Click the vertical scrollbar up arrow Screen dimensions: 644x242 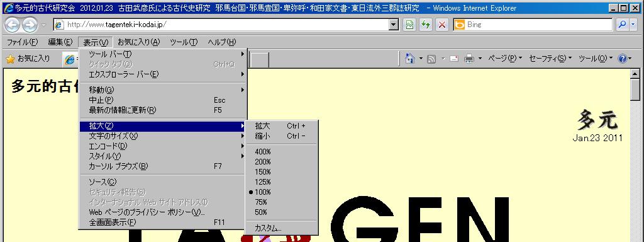pos(635,74)
